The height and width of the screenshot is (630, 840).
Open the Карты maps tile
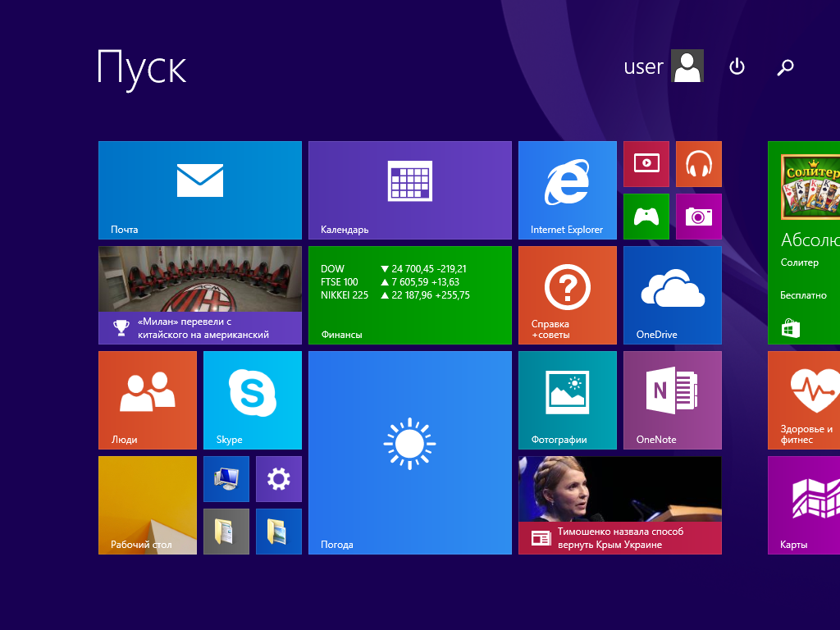click(x=804, y=505)
